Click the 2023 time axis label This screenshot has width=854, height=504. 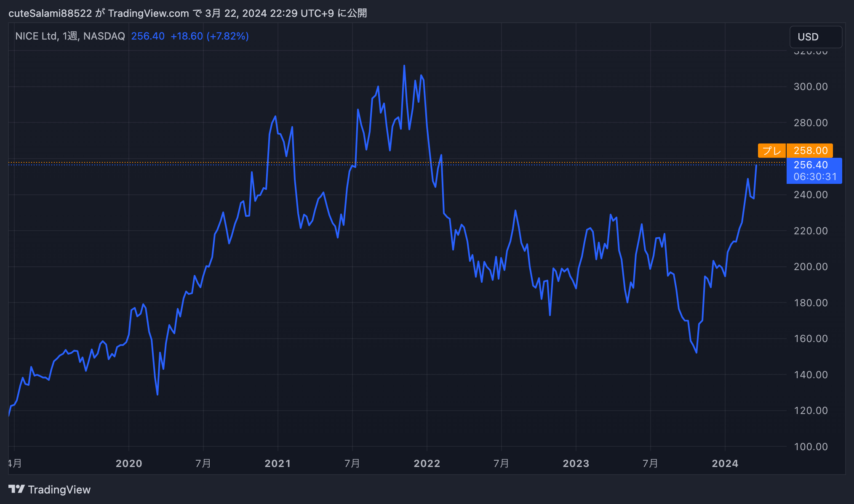(x=576, y=464)
